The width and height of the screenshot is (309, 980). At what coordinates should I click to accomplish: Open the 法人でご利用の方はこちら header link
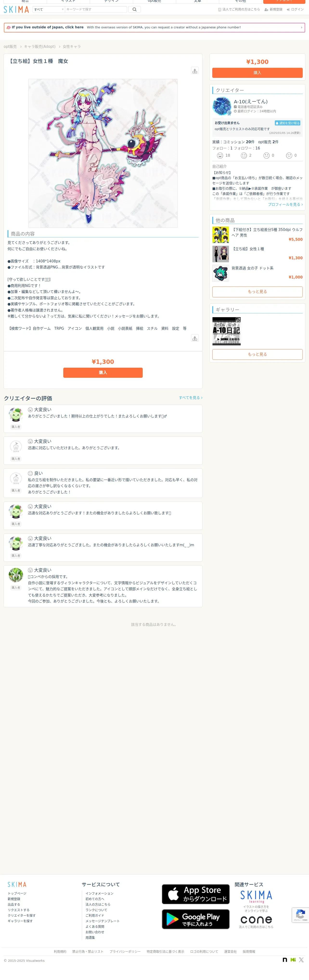[x=239, y=10]
